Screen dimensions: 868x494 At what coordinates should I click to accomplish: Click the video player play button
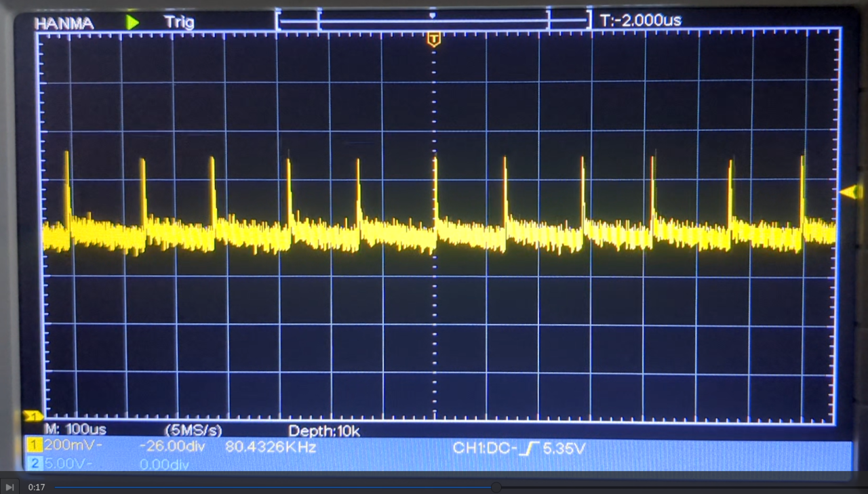pos(9,487)
